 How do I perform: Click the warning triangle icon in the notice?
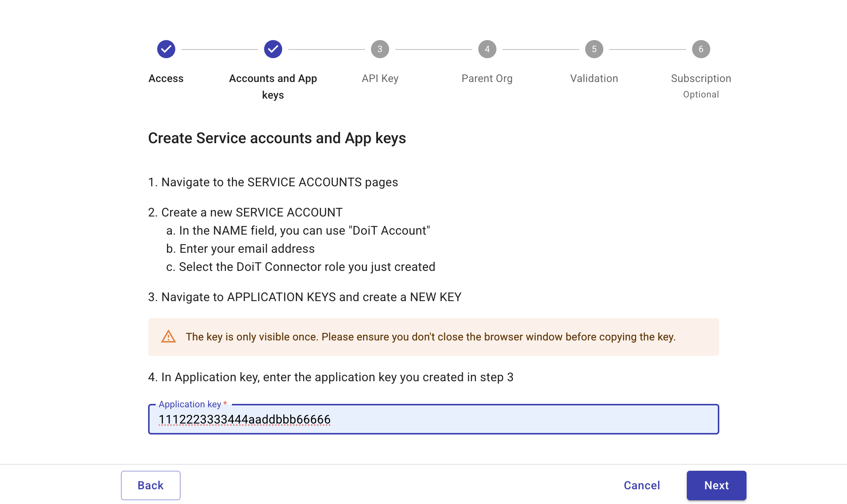[169, 337]
